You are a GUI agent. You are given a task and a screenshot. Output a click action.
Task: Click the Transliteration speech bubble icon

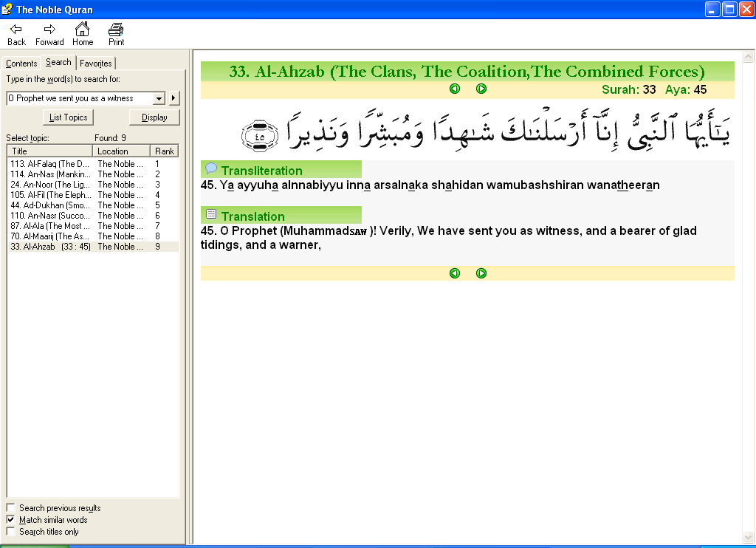pyautogui.click(x=211, y=168)
